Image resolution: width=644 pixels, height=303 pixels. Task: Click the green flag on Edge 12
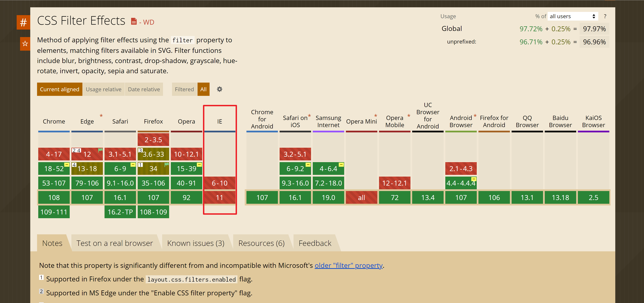(100, 150)
